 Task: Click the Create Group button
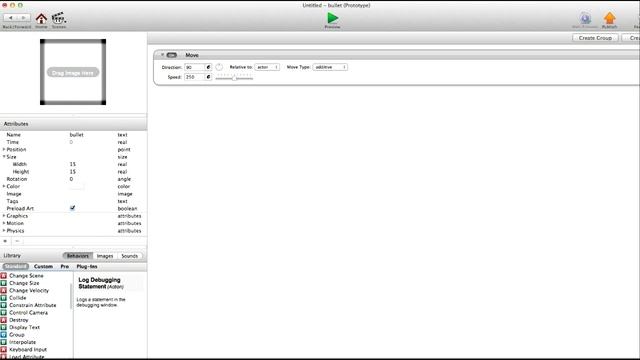tap(595, 38)
